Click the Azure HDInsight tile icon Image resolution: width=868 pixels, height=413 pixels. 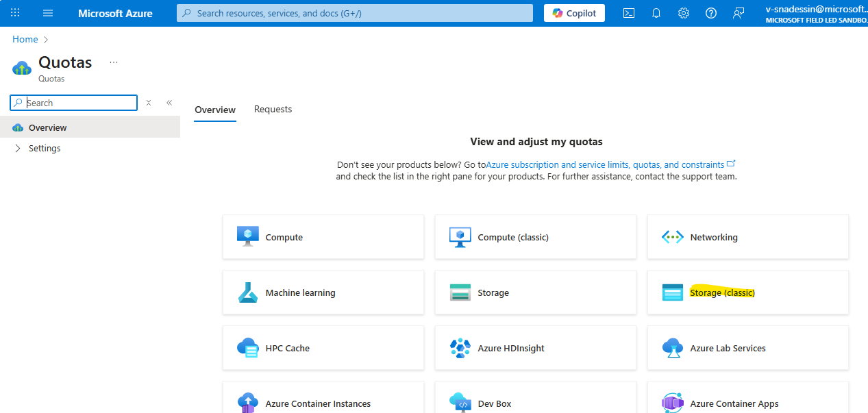[460, 348]
